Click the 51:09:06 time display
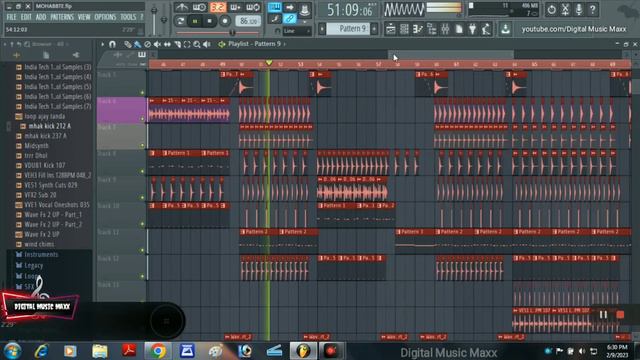This screenshot has width=640, height=360. (350, 9)
